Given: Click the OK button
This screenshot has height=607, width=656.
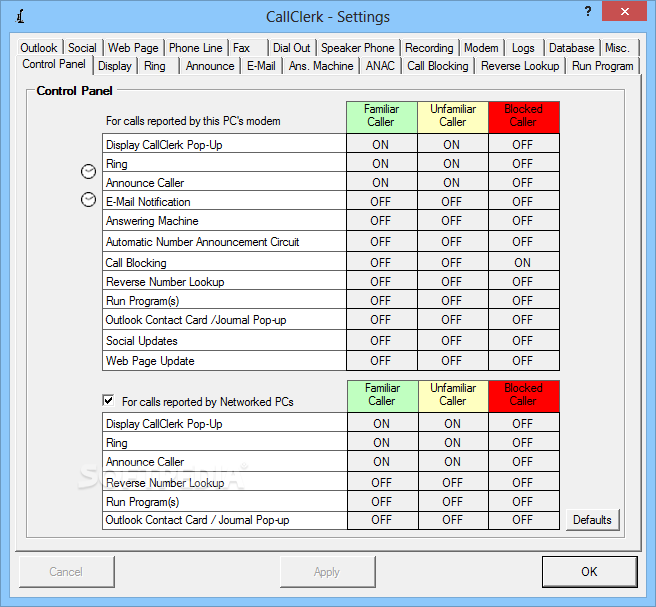Looking at the screenshot, I should click(x=589, y=571).
